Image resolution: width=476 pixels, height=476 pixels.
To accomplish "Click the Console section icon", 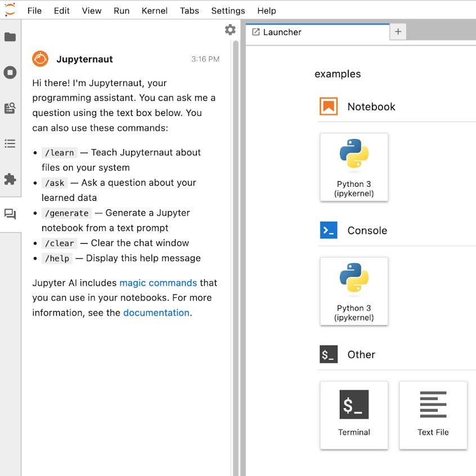I will [x=329, y=230].
